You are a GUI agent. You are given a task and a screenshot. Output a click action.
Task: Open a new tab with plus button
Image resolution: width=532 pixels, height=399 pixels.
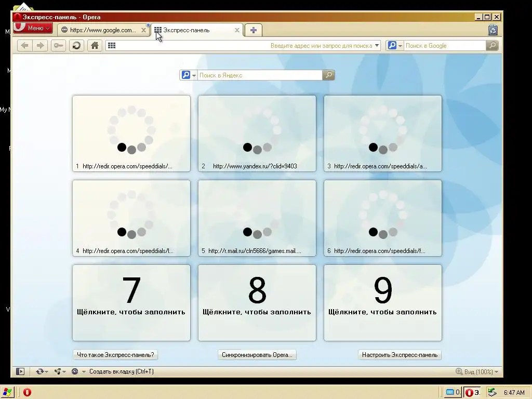253,30
